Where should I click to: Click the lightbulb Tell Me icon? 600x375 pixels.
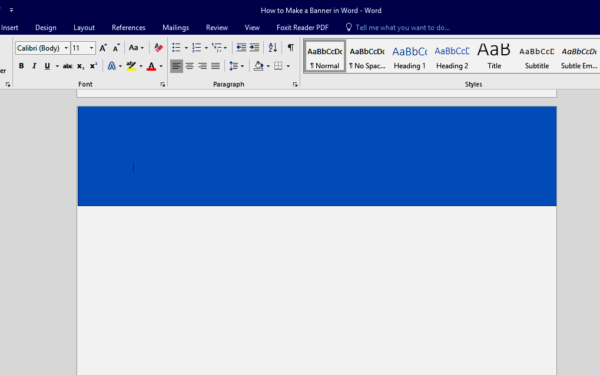pyautogui.click(x=349, y=27)
